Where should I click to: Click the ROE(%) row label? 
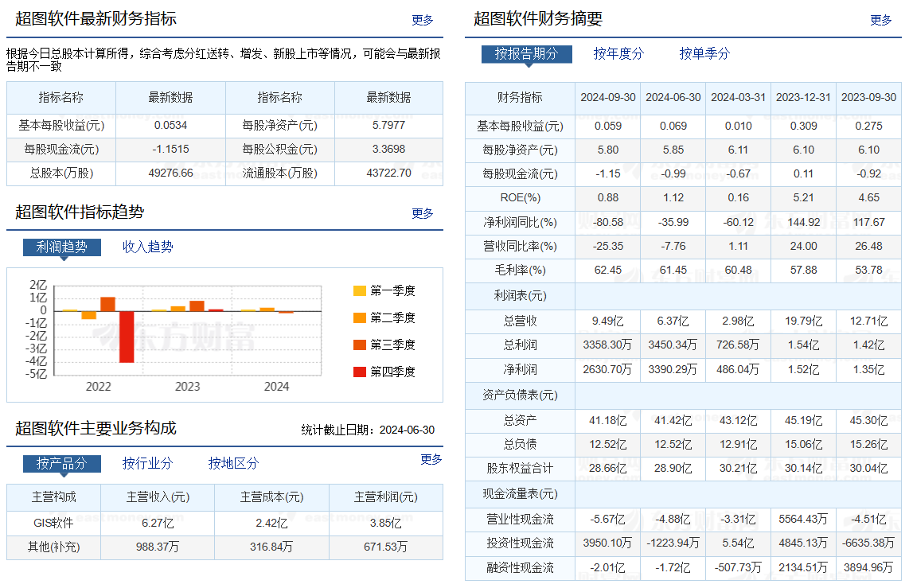click(520, 198)
